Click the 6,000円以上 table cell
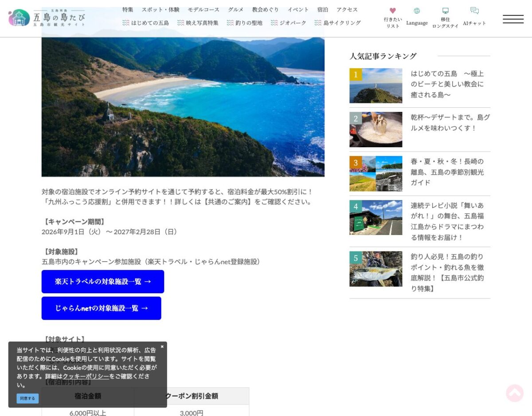Viewport: 532px width, 416px height. [x=88, y=411]
